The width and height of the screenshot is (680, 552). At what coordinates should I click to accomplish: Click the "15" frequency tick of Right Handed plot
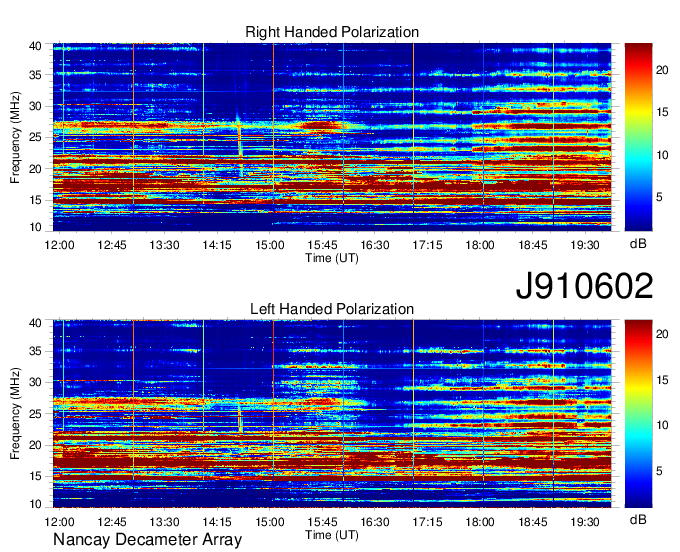pyautogui.click(x=35, y=200)
